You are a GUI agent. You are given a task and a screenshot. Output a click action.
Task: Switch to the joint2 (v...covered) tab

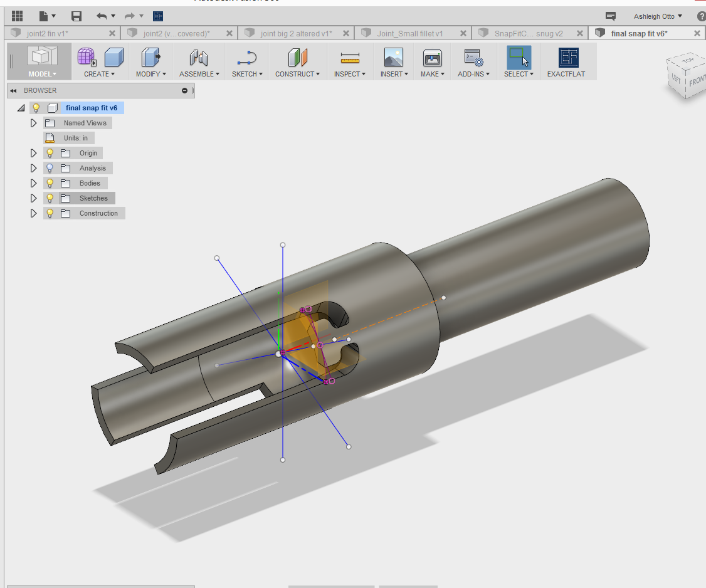[177, 33]
